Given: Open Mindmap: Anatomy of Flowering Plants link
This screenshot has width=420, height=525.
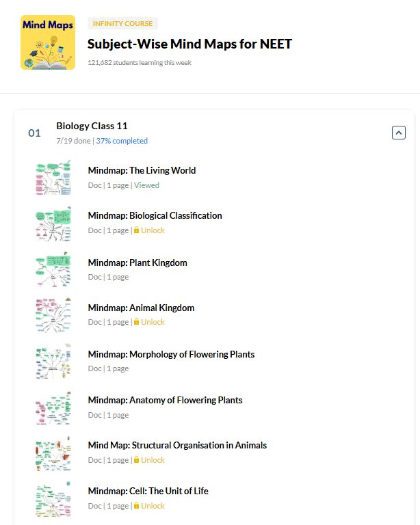Looking at the screenshot, I should click(165, 400).
